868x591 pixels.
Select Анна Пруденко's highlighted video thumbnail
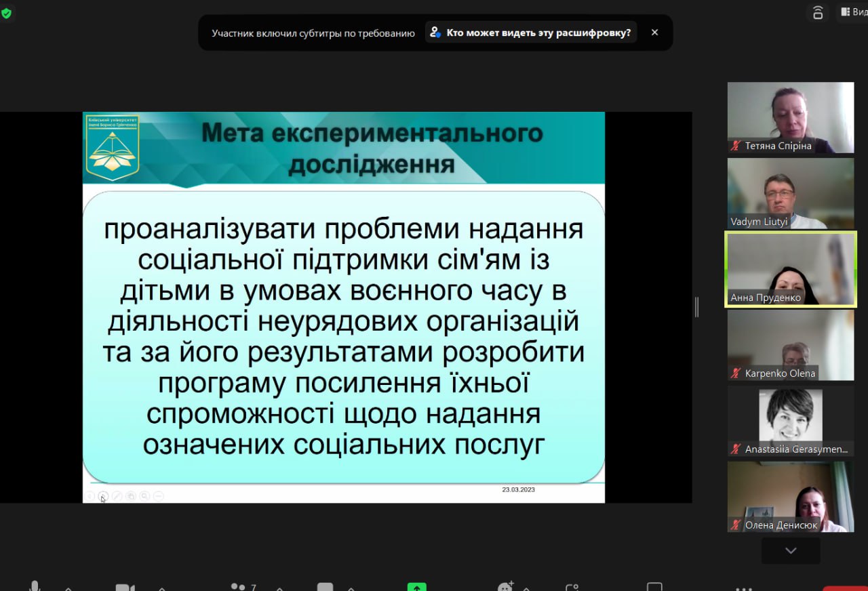(791, 269)
